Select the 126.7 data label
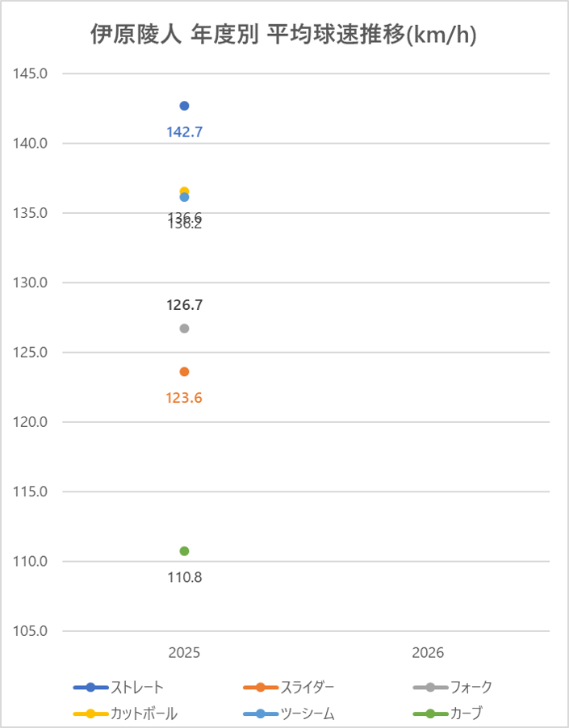 [185, 305]
